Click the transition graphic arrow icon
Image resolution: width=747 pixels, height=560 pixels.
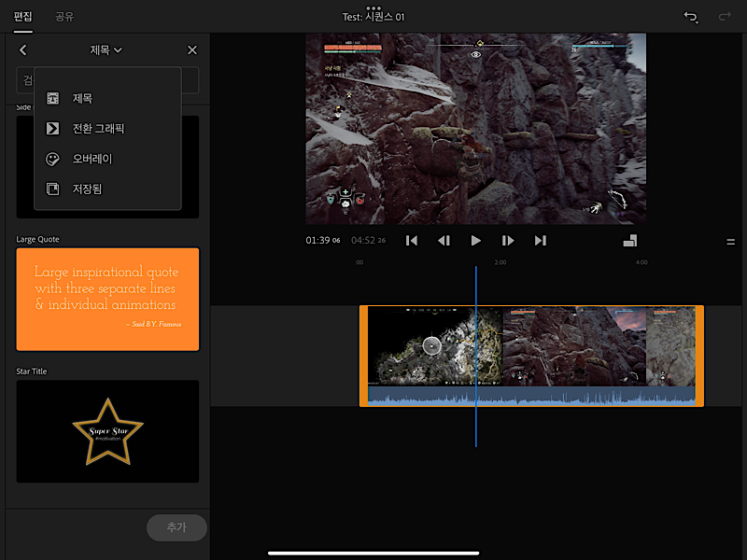pos(52,129)
